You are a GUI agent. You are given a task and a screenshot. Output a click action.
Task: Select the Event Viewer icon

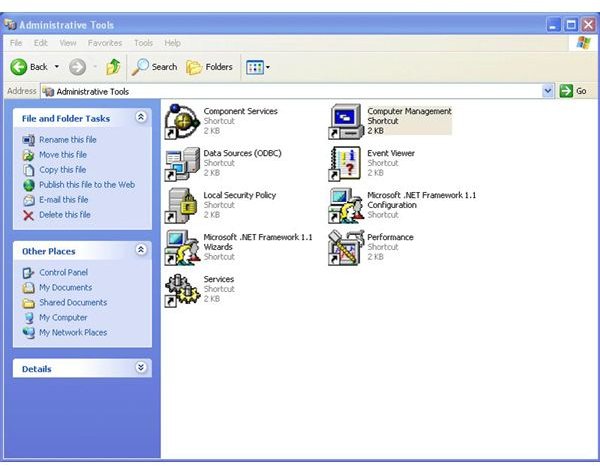346,164
